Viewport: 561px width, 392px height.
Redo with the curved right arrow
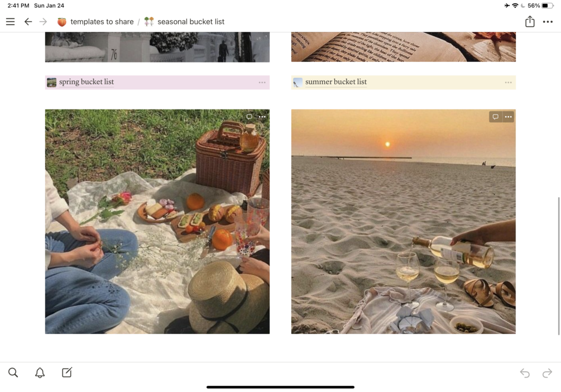pos(547,373)
